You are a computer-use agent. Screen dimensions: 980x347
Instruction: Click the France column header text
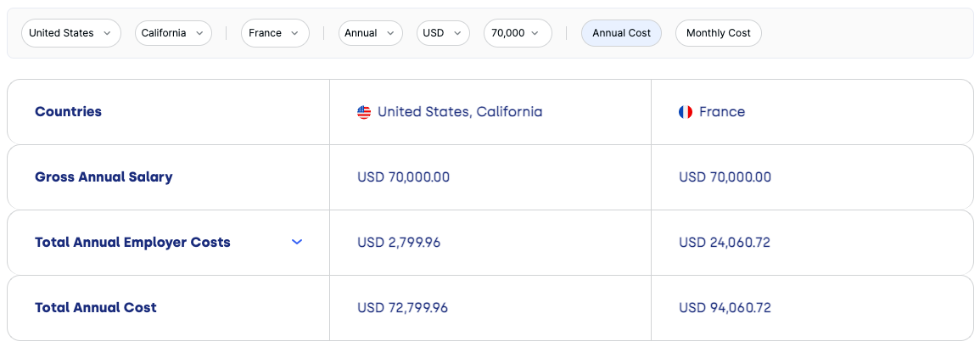point(722,112)
